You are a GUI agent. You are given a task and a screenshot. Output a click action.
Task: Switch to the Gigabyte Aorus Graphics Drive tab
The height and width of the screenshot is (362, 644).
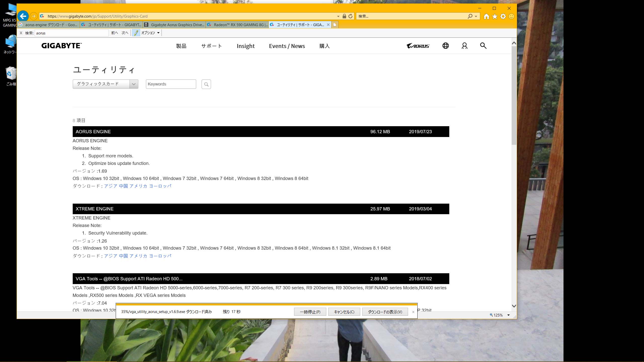(174, 25)
